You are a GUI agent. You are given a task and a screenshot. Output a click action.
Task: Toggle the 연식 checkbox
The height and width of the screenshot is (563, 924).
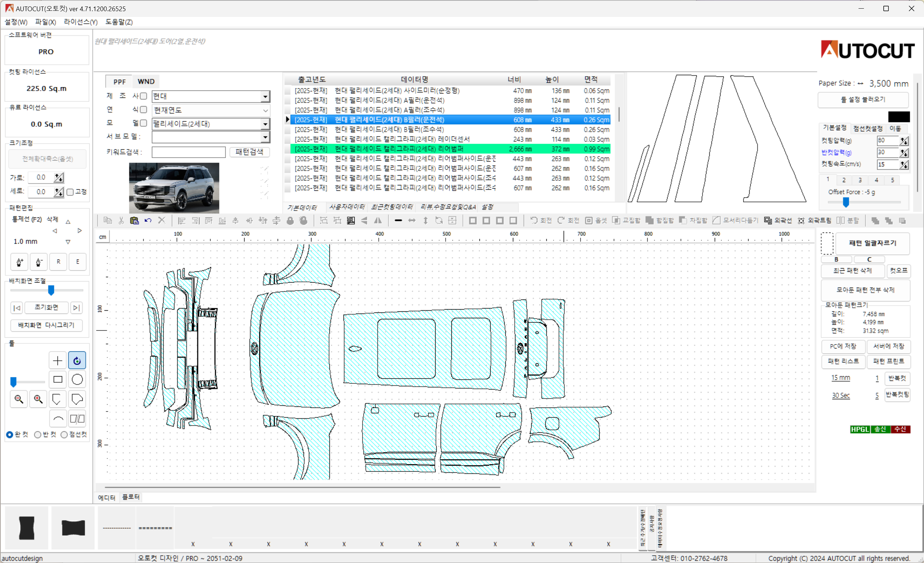point(143,109)
